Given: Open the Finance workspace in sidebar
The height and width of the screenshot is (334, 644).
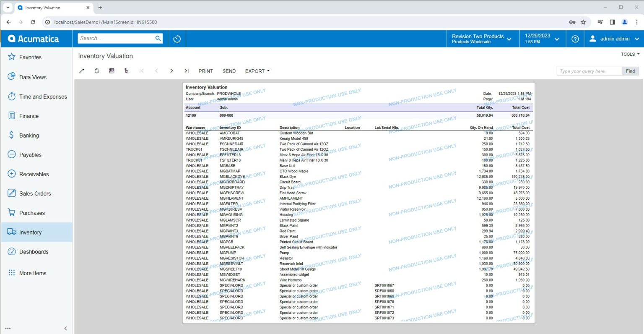Looking at the screenshot, I should (29, 116).
